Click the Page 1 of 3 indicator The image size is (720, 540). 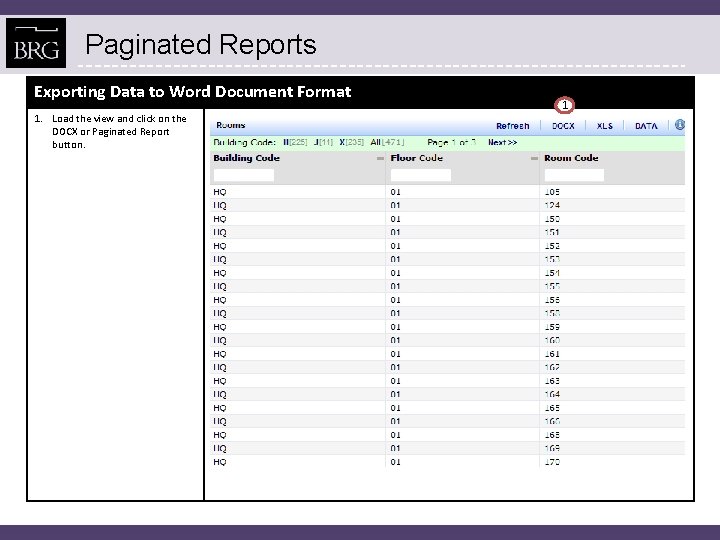451,142
